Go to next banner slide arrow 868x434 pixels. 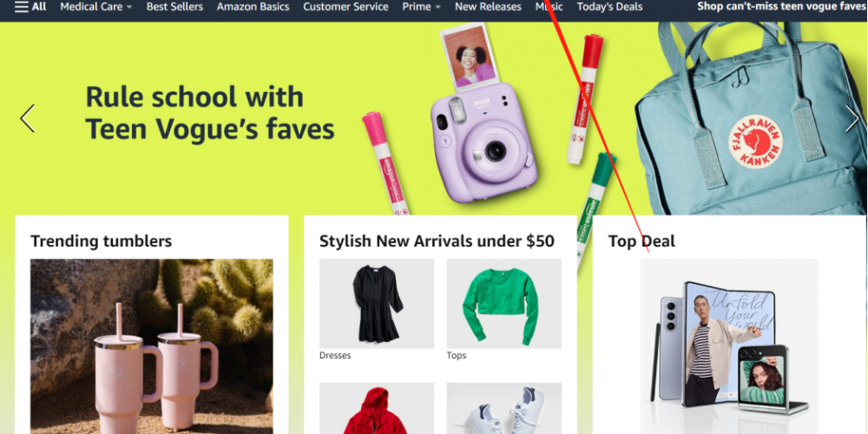[852, 118]
